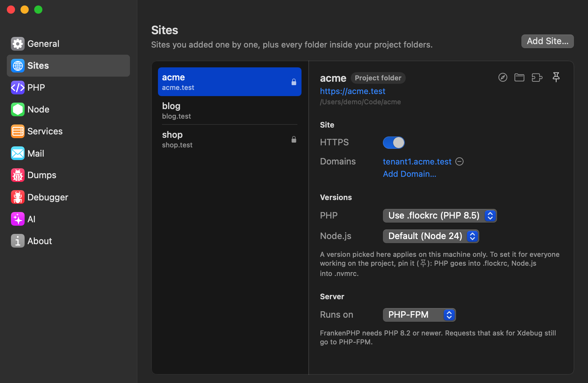Click the /Users/demo/Code/acme path text
This screenshot has height=383, width=588.
pos(360,102)
